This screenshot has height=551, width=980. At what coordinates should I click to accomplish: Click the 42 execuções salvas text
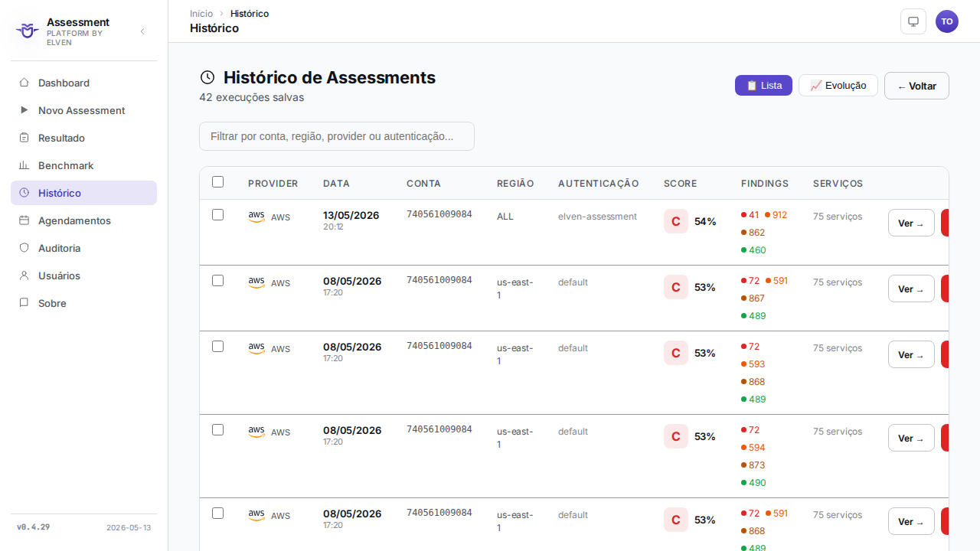click(251, 97)
